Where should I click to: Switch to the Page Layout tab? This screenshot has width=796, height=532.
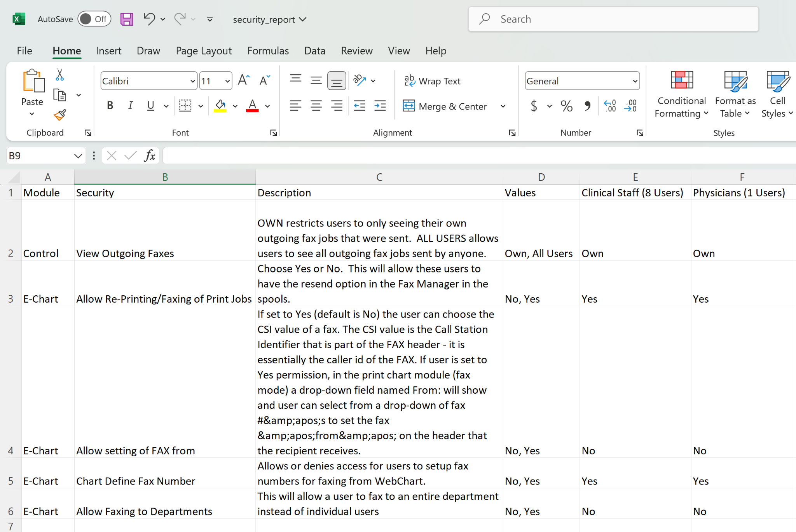pos(204,51)
